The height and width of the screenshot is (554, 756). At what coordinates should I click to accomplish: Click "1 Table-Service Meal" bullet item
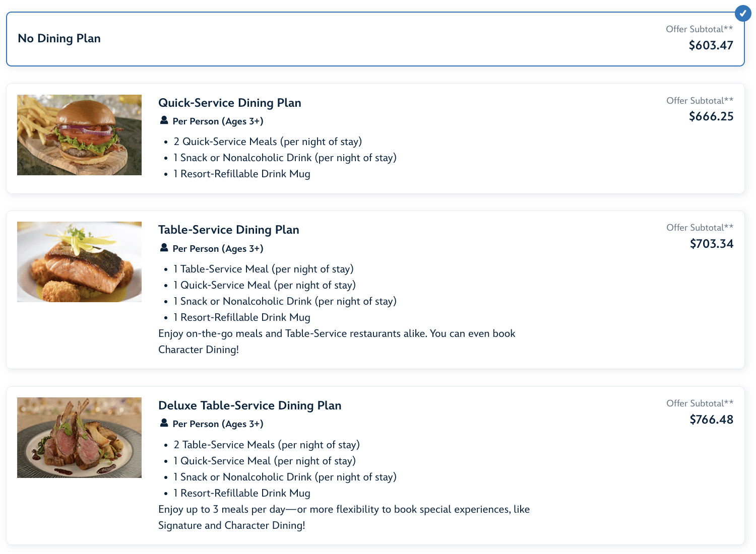[263, 269]
